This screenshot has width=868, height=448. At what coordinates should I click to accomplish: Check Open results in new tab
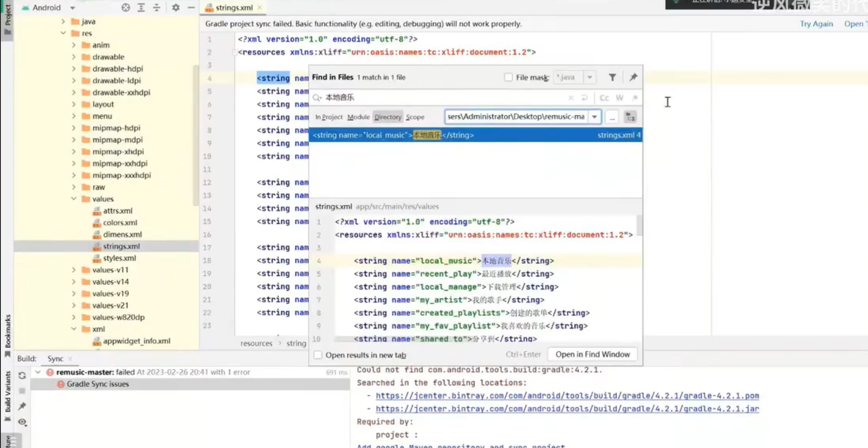point(318,355)
